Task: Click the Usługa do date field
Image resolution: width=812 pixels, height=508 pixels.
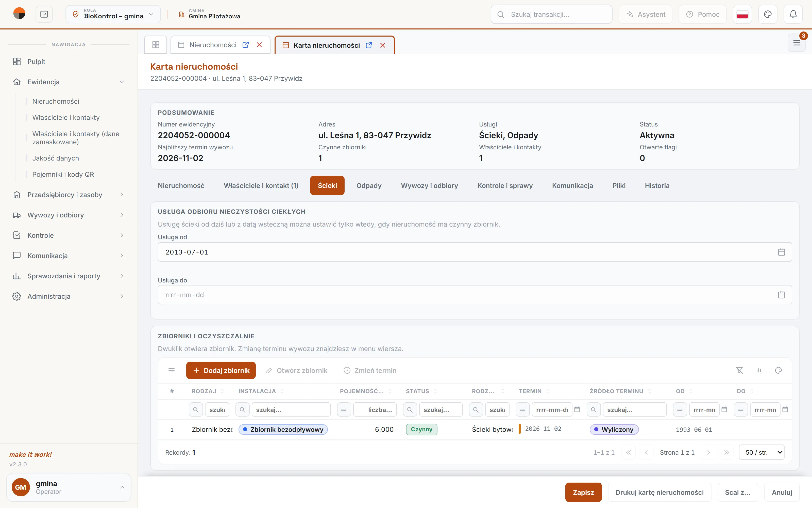Action: coord(475,295)
